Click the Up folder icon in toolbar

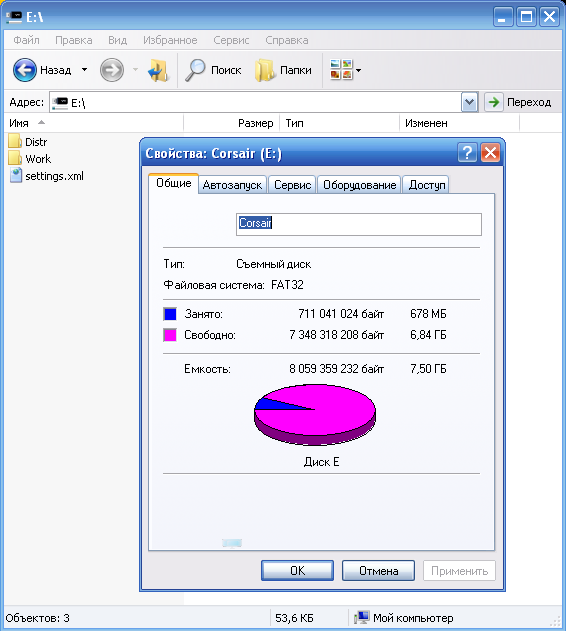(157, 70)
